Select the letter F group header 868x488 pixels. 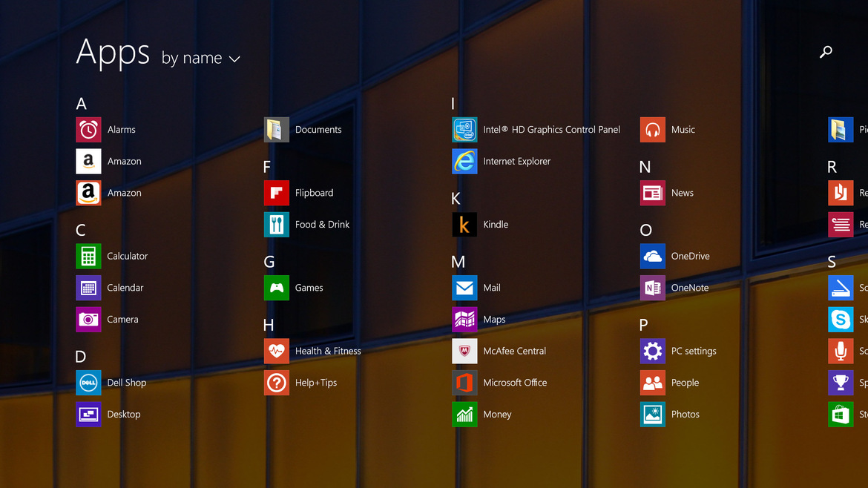(x=267, y=167)
